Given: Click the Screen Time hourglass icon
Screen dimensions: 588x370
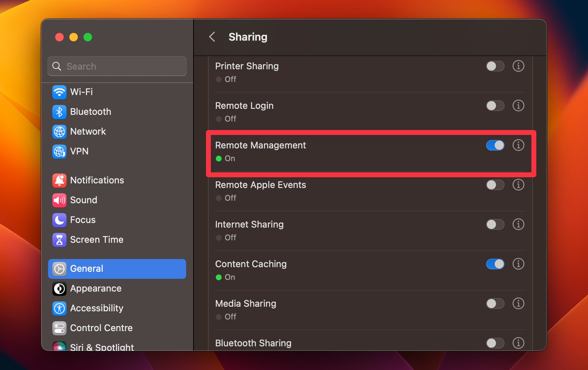Looking at the screenshot, I should (59, 240).
